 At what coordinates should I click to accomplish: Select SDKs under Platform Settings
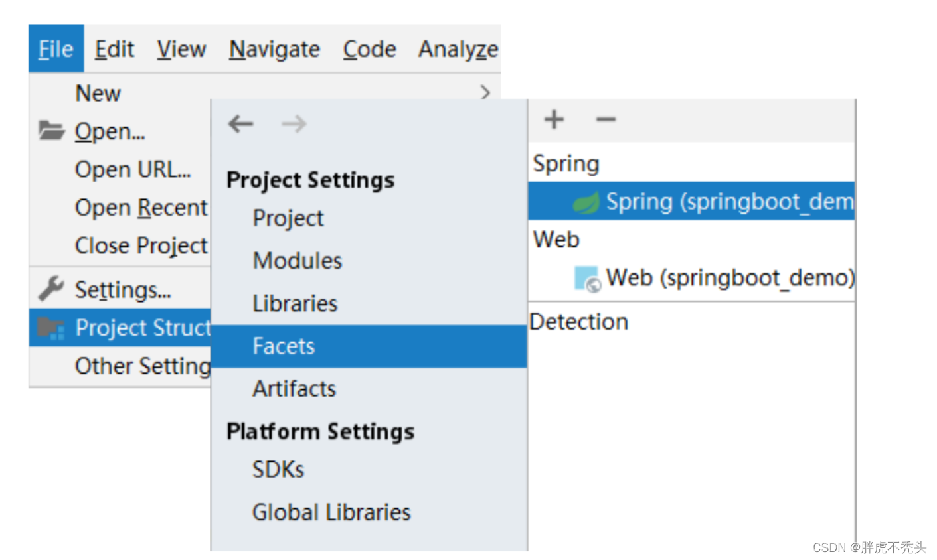tap(278, 470)
